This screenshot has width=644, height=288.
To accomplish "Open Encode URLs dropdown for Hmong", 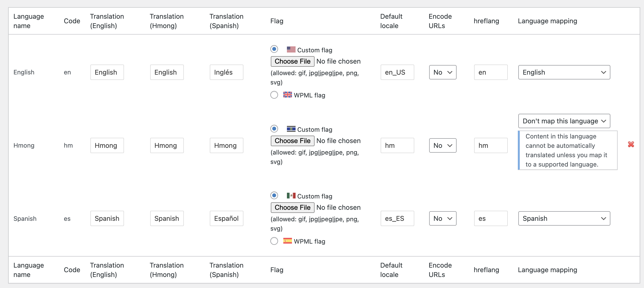I will [x=442, y=145].
